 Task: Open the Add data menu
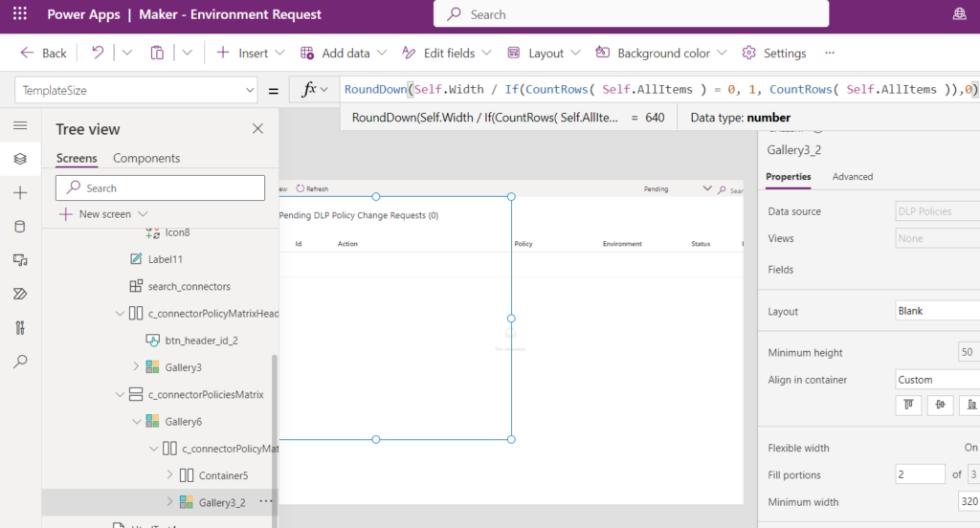coord(344,54)
